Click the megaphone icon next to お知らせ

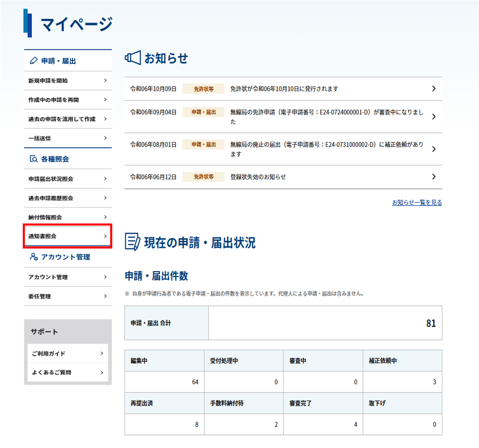(133, 58)
